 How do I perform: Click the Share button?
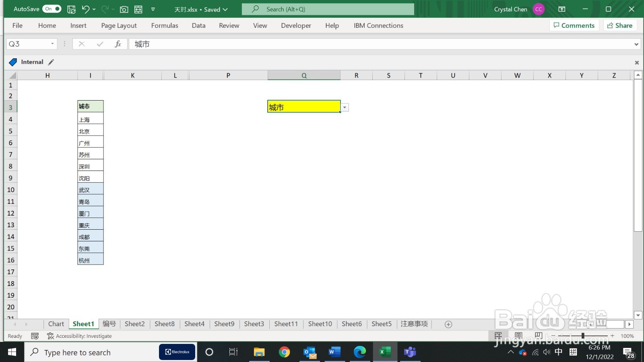(x=620, y=25)
